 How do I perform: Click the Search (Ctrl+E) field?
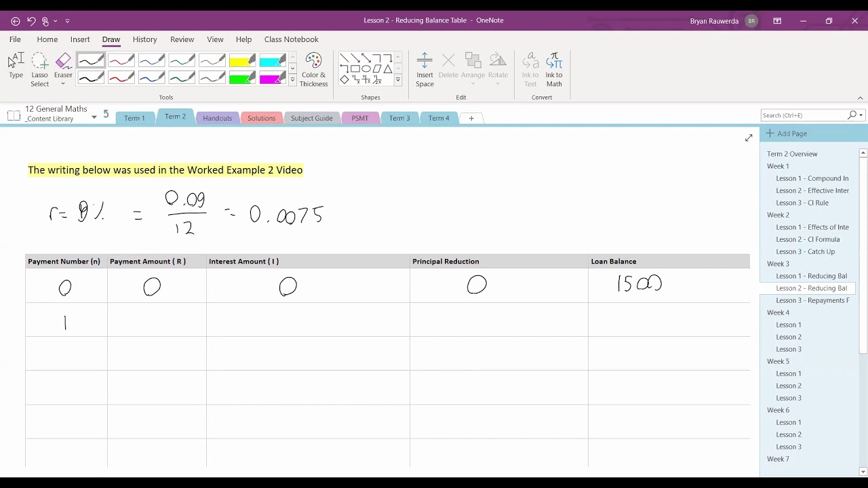pyautogui.click(x=804, y=115)
